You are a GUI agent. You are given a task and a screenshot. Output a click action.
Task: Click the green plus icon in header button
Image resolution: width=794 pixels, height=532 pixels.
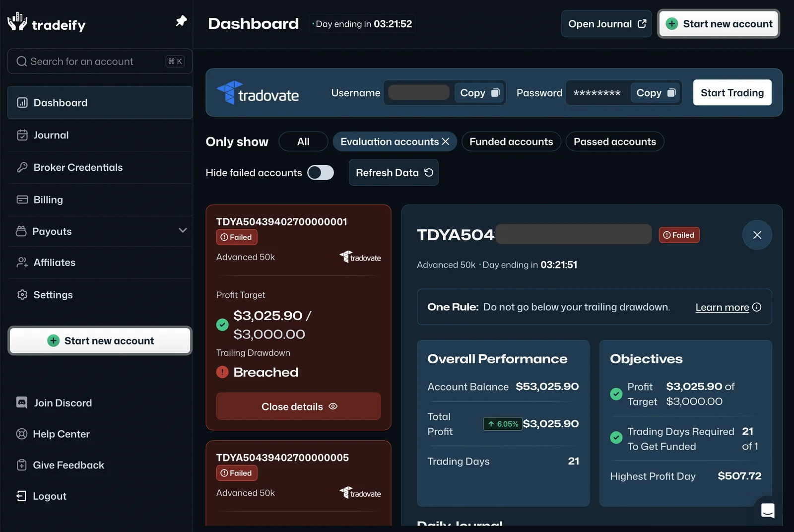coord(672,24)
